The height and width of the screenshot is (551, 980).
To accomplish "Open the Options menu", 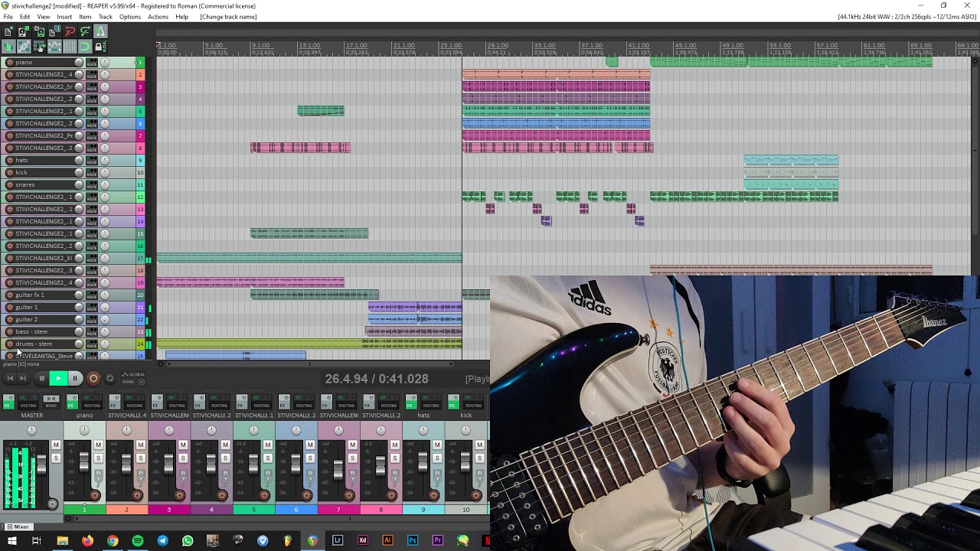I will pos(129,17).
